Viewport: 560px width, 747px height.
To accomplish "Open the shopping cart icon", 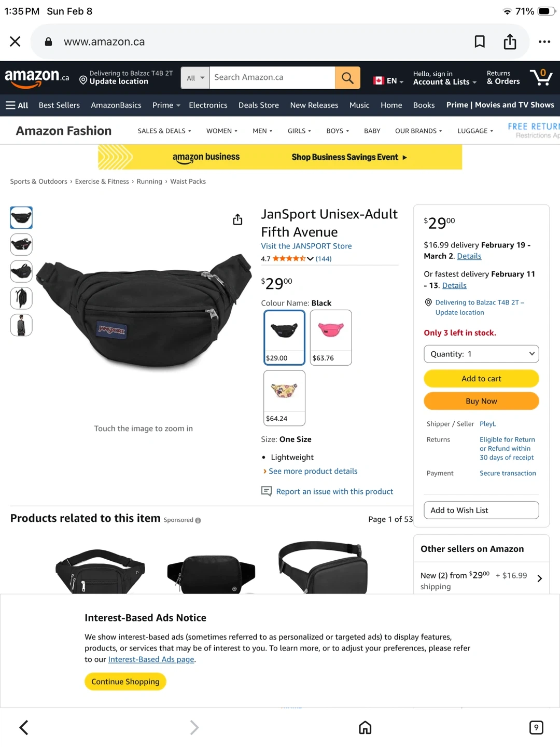I will [x=541, y=77].
